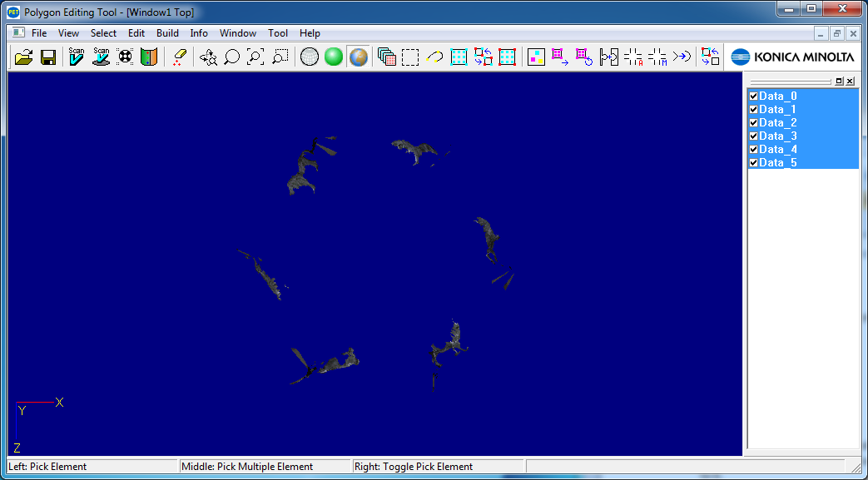Select the magnifying glass zoom tool

pos(232,57)
